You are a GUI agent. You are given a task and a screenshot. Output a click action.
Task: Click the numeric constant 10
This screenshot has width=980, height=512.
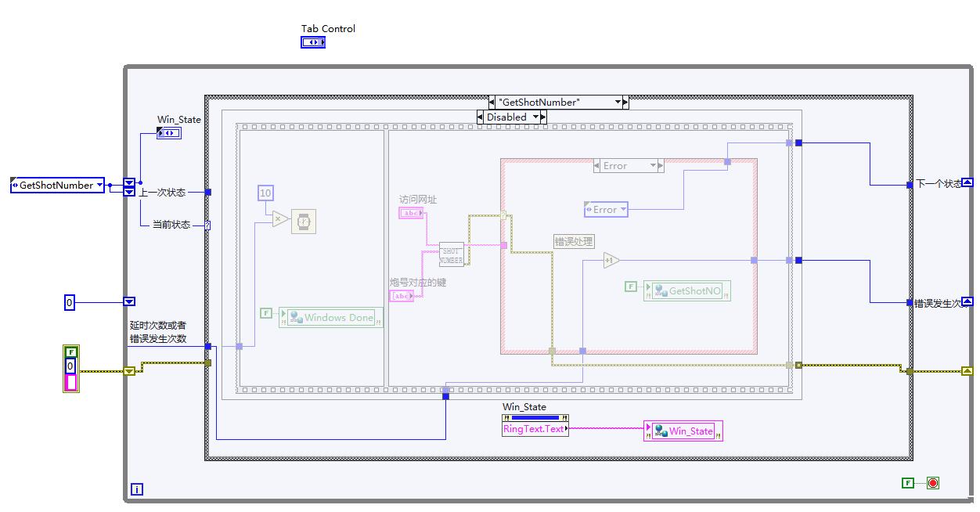[265, 193]
